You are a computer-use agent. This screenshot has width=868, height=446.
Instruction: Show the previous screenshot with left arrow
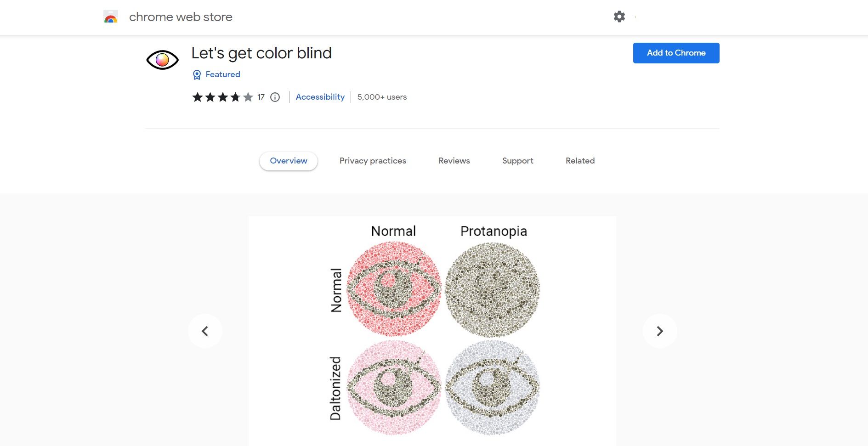tap(205, 331)
